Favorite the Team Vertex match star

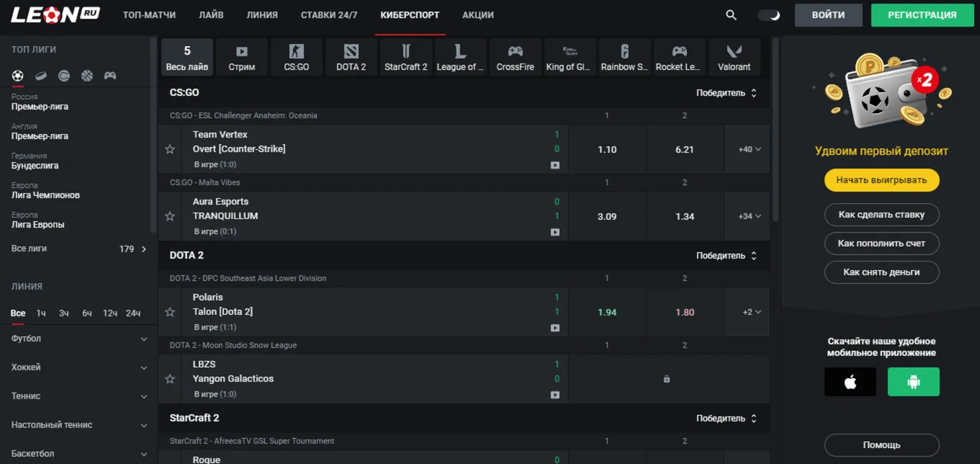170,149
